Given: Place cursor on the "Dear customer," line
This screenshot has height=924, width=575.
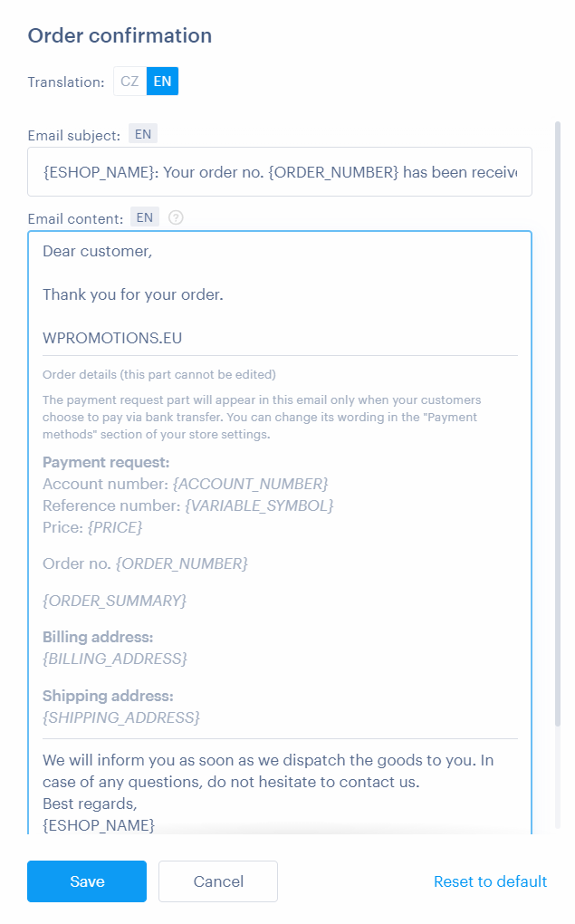Looking at the screenshot, I should tap(98, 251).
